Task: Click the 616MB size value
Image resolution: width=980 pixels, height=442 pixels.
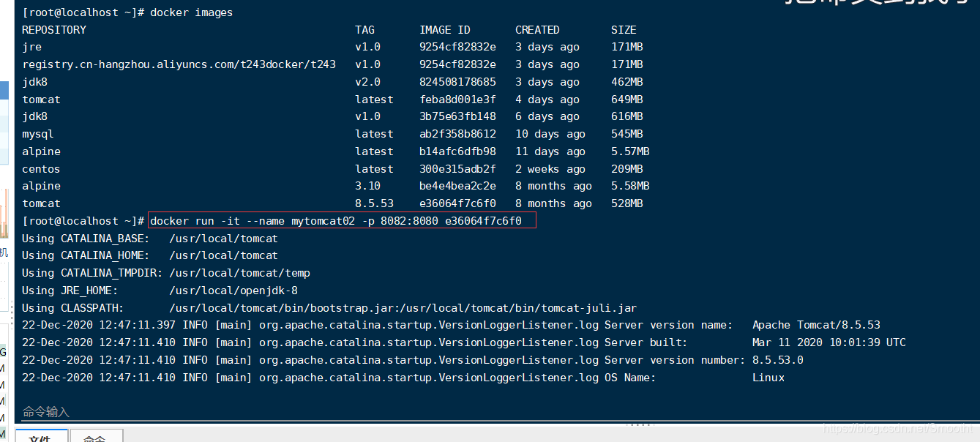Action: [627, 116]
